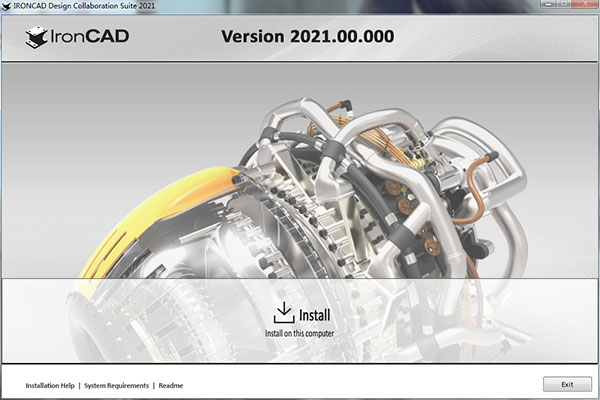Viewport: 600px width, 400px height.
Task: Click the Version 2021.00.000 text
Action: (x=308, y=36)
